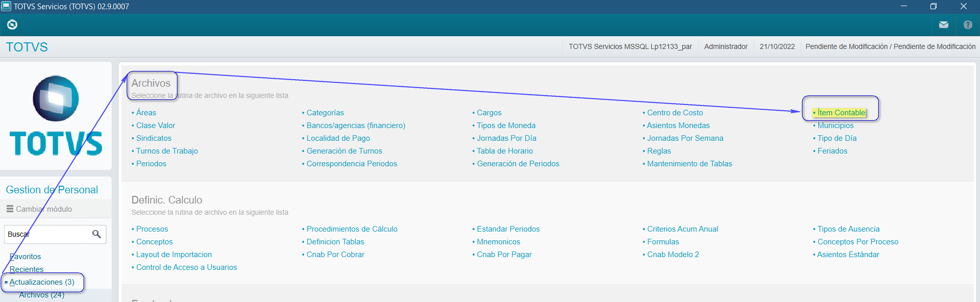Viewport: 980px width, 302px height.
Task: Click the help question mark icon
Action: (968, 24)
